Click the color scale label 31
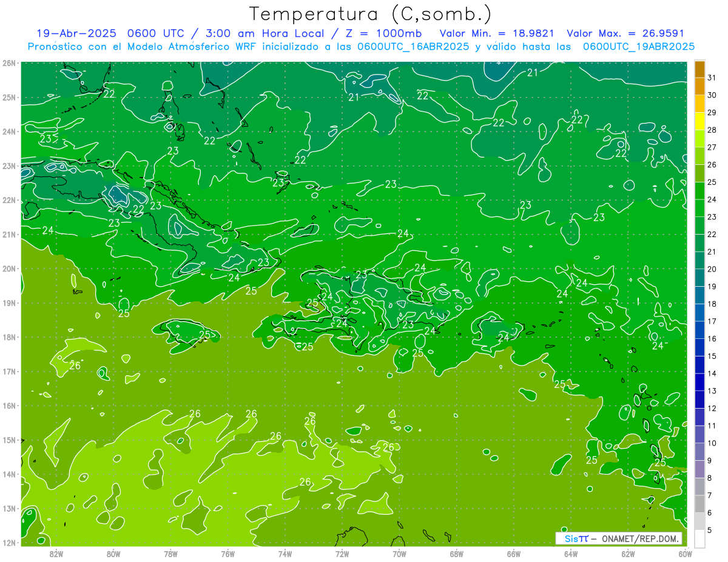Viewport: 728px width, 562px height. coord(712,77)
